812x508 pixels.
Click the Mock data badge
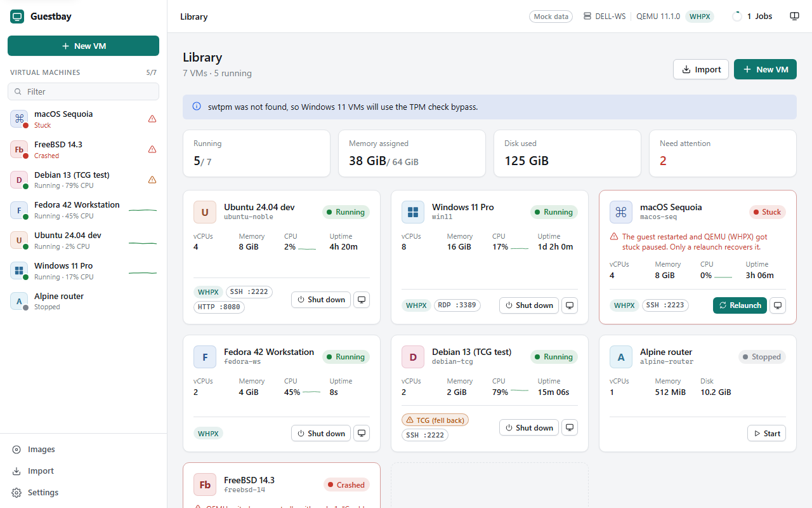[551, 17]
